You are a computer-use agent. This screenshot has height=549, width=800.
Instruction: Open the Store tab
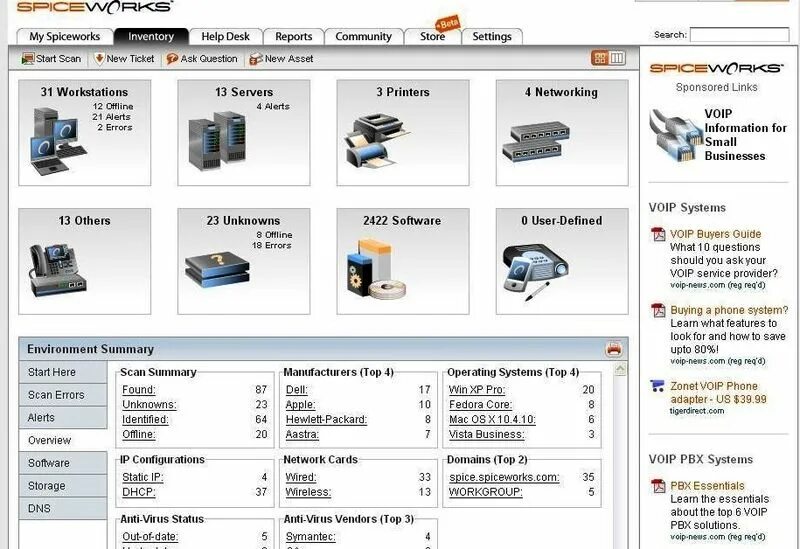point(432,37)
